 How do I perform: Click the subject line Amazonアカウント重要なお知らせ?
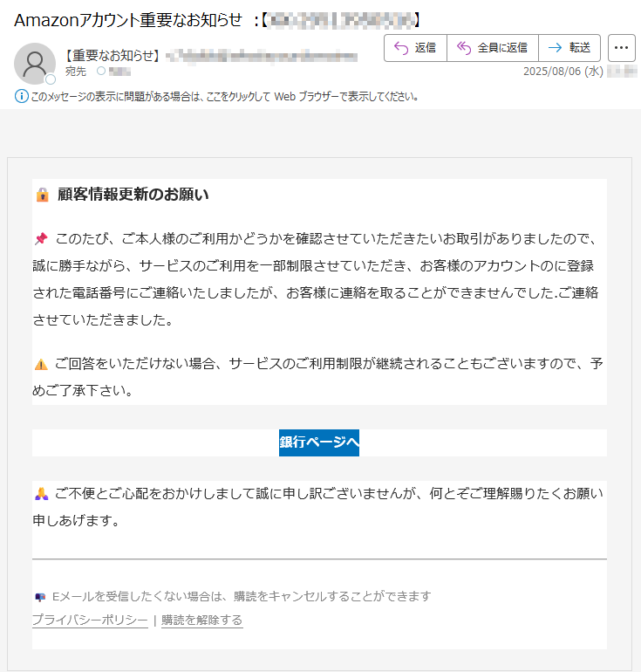[128, 20]
